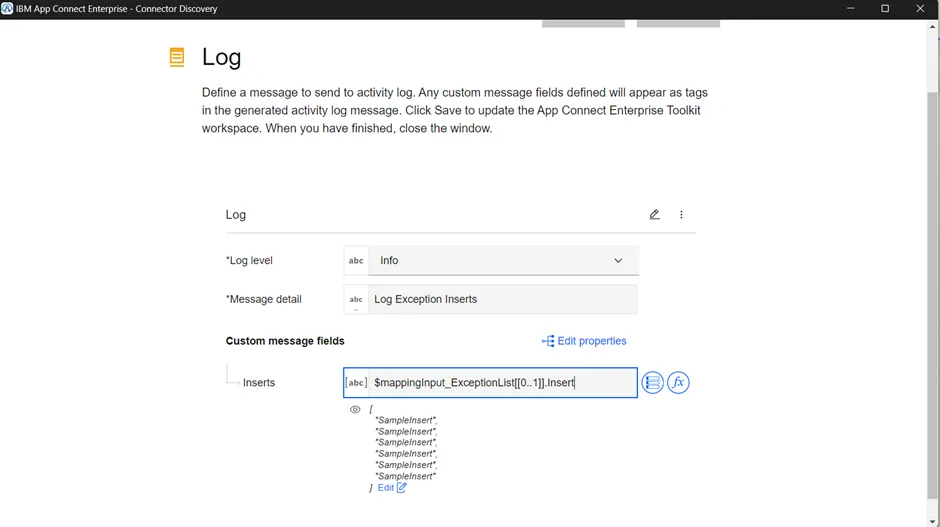Open the fx function editor
The image size is (940, 527).
(x=678, y=383)
